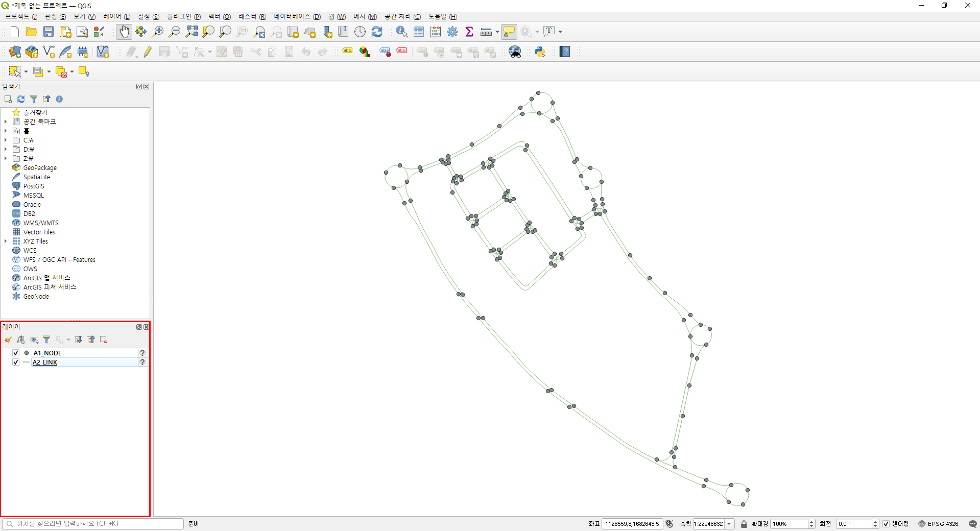Open an existing project folder icon
The width and height of the screenshot is (980, 531).
click(32, 32)
